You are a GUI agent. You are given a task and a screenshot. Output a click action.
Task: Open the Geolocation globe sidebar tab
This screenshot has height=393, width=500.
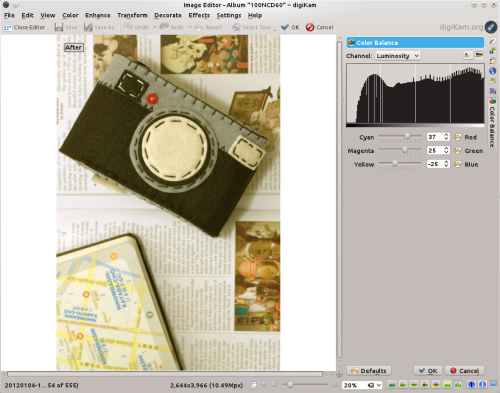click(492, 71)
